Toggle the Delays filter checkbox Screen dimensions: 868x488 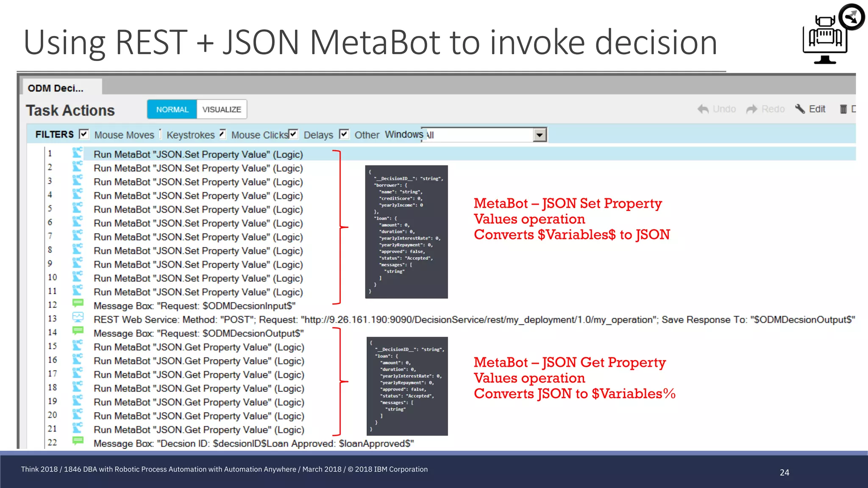293,134
